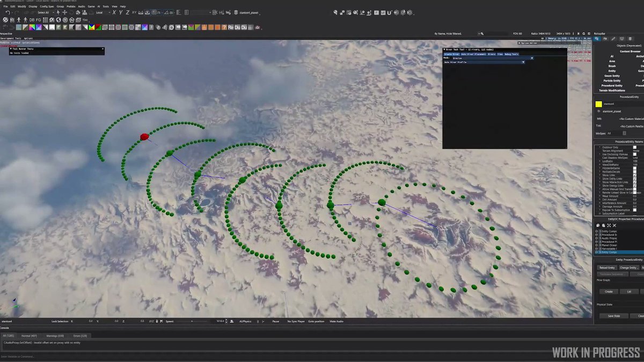The width and height of the screenshot is (644, 362).
Task: Open the Prefabs menu
Action: tap(71, 6)
